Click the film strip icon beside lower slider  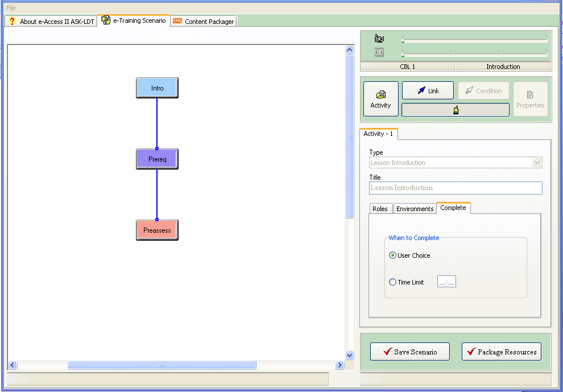click(379, 52)
